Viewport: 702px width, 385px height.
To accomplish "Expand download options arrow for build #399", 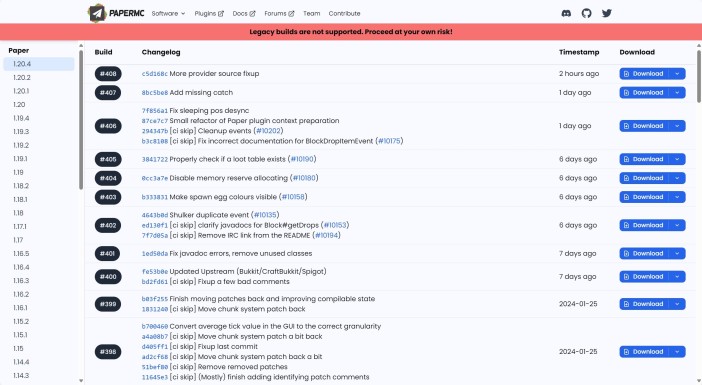I will 677,304.
